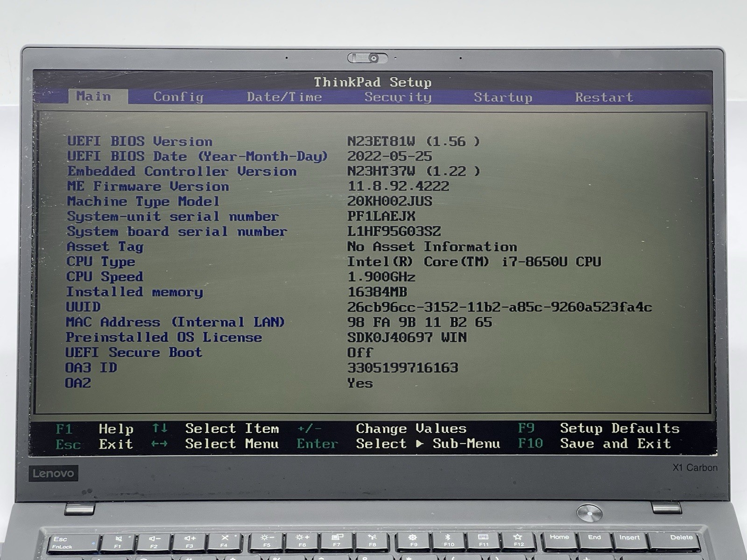Select the N23ET81W (1.56) BIOS version value
747x560 pixels.
(413, 141)
